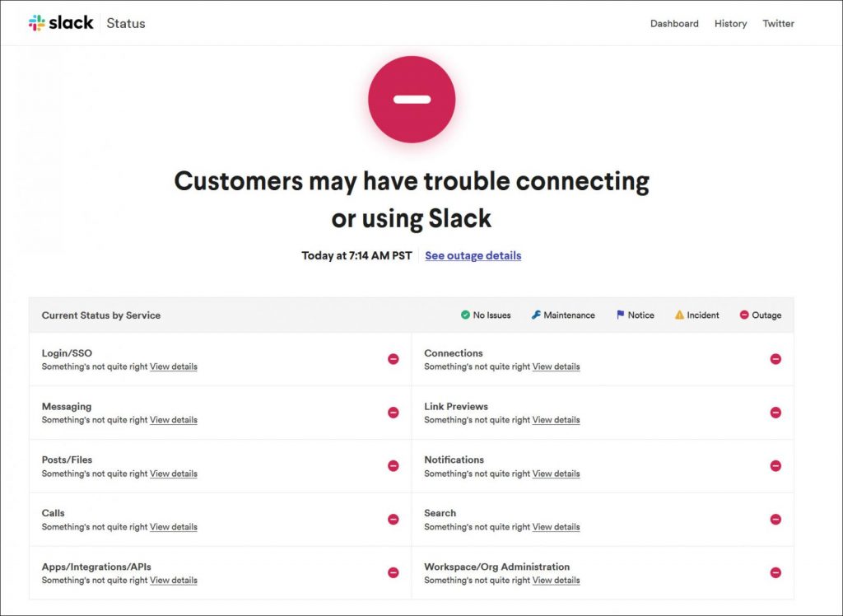This screenshot has width=843, height=616.
Task: Open the See outage details link
Action: coord(473,255)
